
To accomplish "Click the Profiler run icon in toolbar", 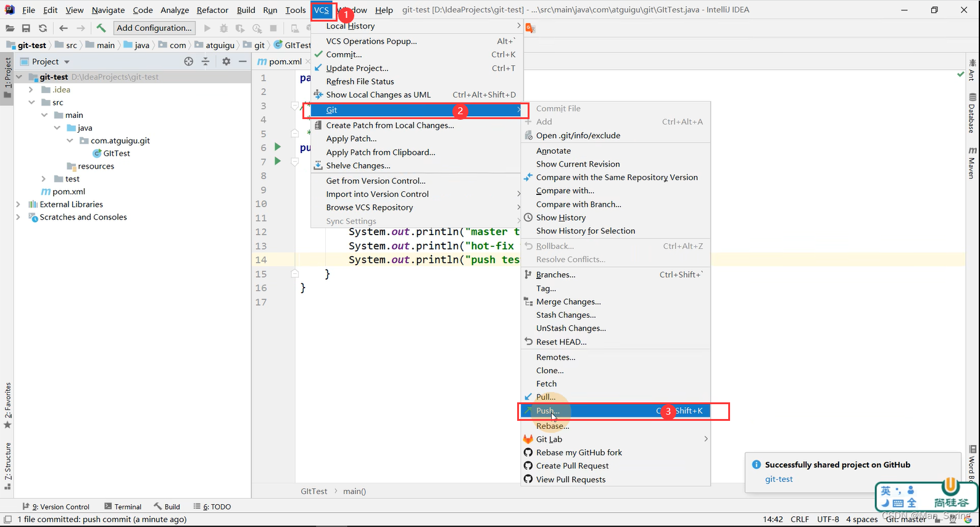I will point(257,28).
